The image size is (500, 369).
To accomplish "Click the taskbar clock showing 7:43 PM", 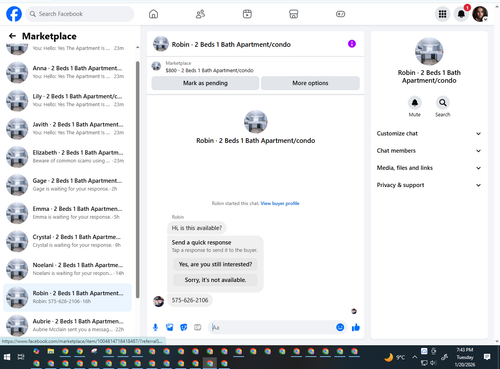I will (465, 357).
